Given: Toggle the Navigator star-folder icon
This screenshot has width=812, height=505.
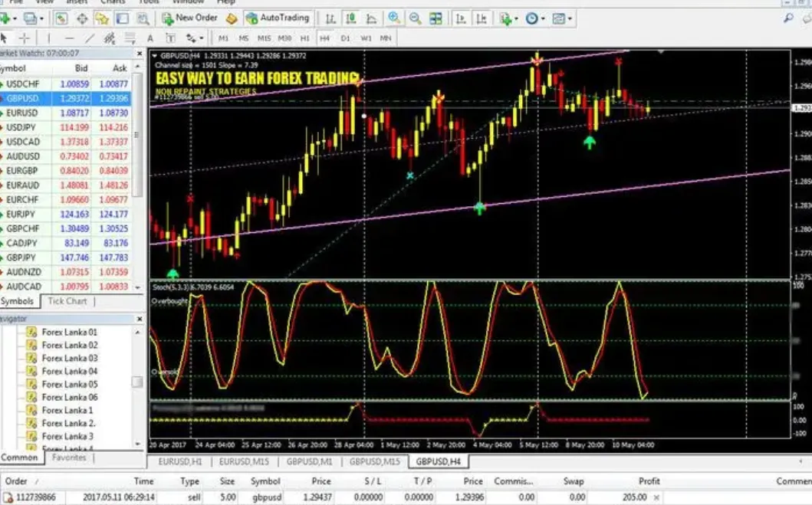Looking at the screenshot, I should tap(102, 18).
